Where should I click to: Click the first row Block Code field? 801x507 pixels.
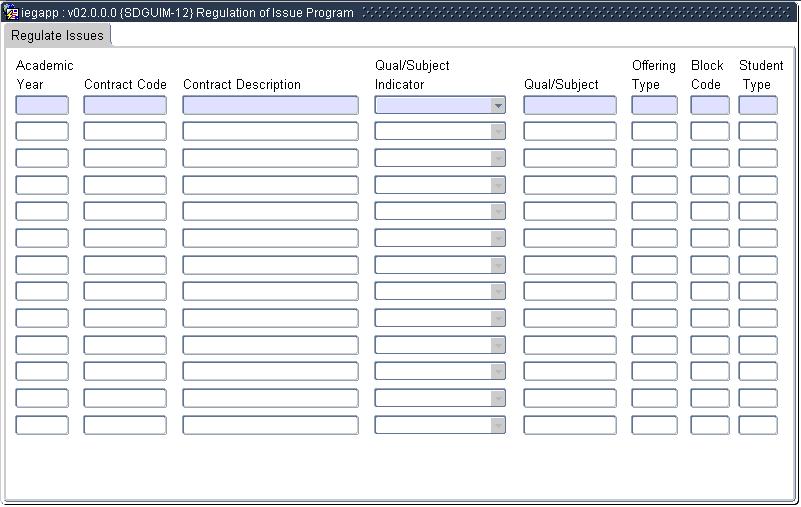[x=710, y=105]
